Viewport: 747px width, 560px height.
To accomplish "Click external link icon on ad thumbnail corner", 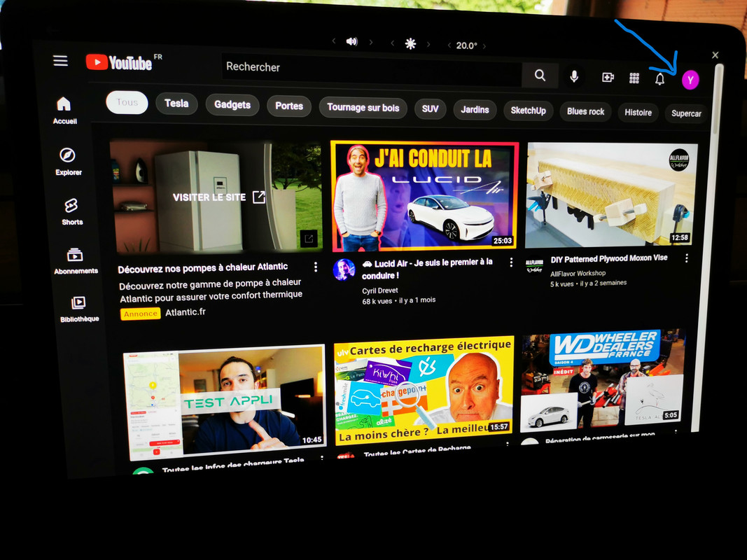I will coord(309,239).
